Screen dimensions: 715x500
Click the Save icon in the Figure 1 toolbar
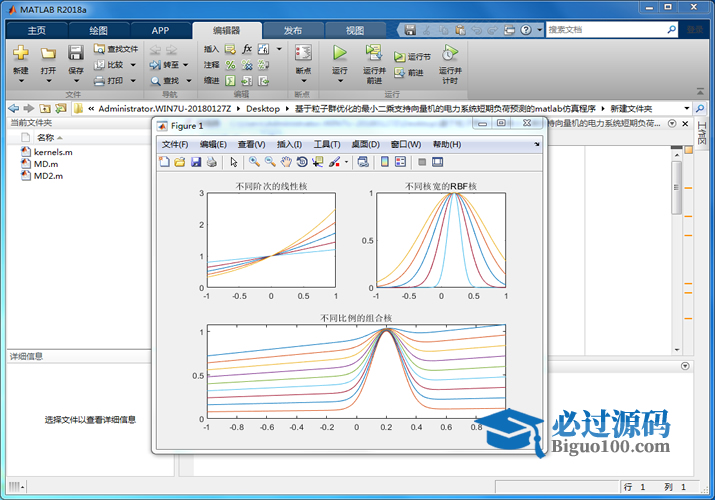coord(196,162)
